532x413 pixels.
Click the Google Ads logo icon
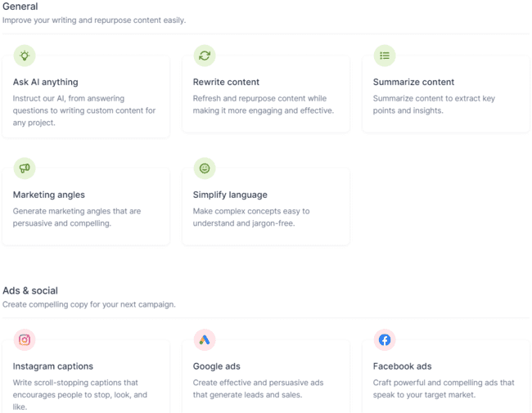click(x=205, y=339)
